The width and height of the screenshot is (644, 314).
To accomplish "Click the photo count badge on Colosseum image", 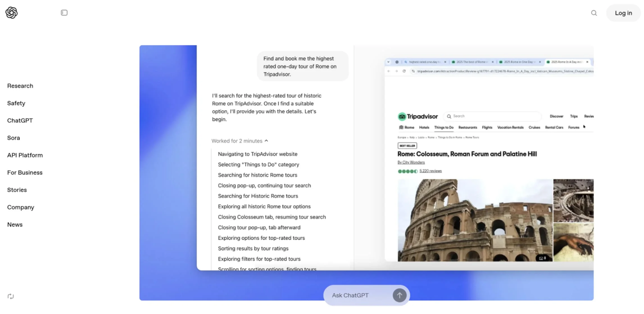I will point(542,257).
